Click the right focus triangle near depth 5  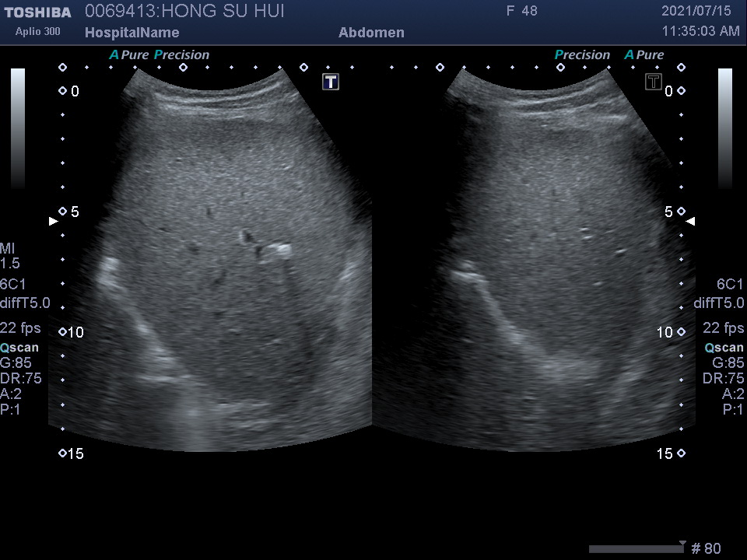pos(690,222)
